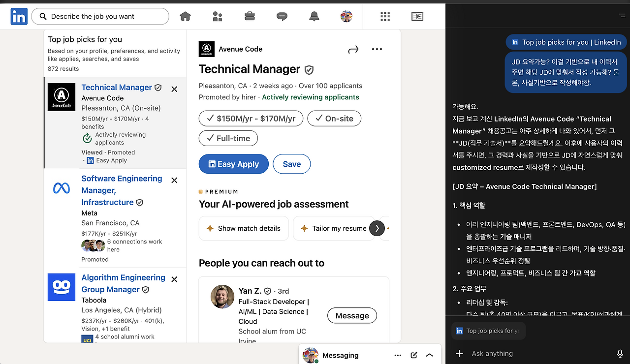Open the Notifications bell icon
Screen dimensions: 630x364
(x=314, y=17)
